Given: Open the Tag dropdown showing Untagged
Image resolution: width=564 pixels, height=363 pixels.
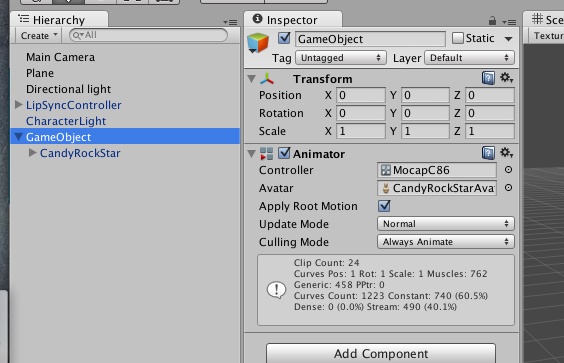Looking at the screenshot, I should (341, 58).
